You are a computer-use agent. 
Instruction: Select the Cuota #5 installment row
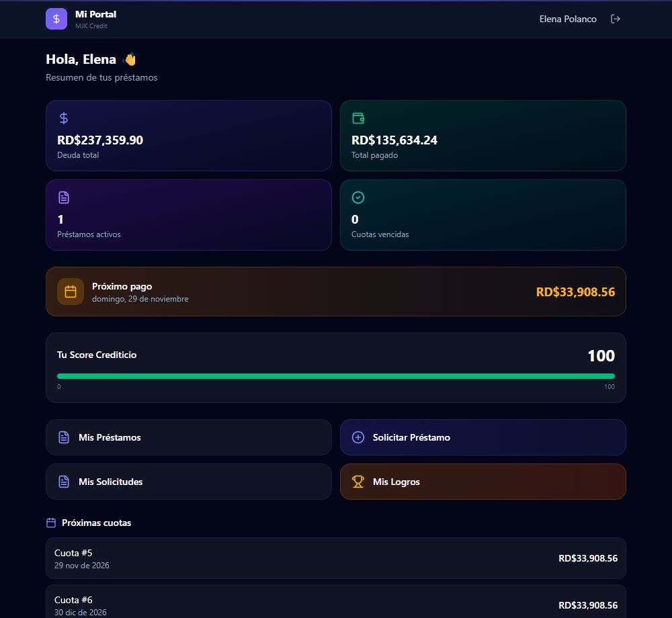(336, 558)
